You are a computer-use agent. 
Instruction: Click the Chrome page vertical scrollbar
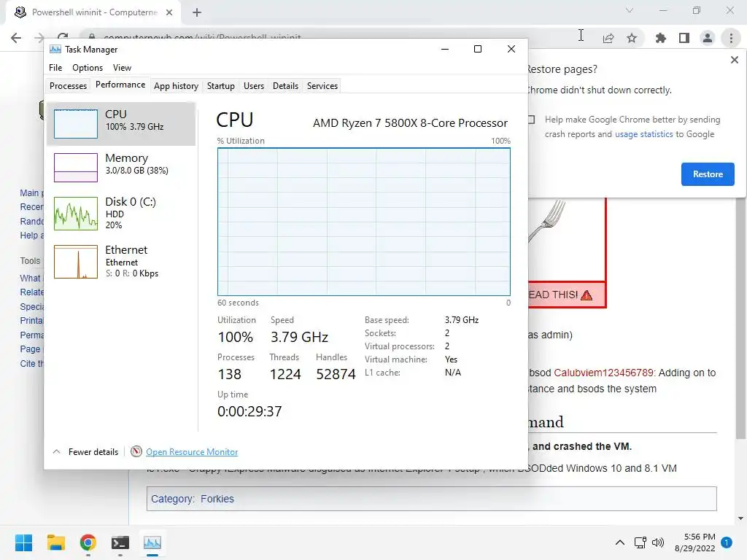740,319
